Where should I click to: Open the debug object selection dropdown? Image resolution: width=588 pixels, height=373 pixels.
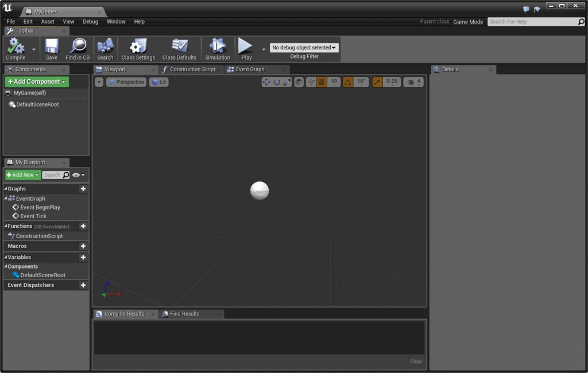tap(304, 48)
